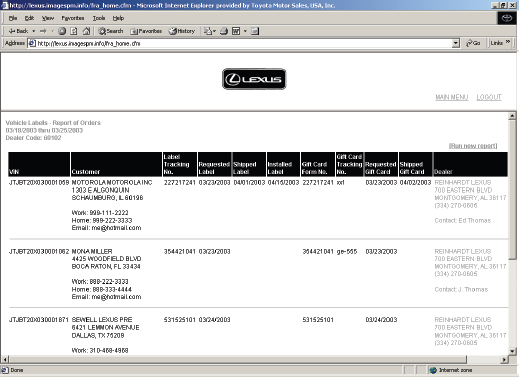The height and width of the screenshot is (377, 519).
Task: Click the Go button
Action: coord(473,43)
